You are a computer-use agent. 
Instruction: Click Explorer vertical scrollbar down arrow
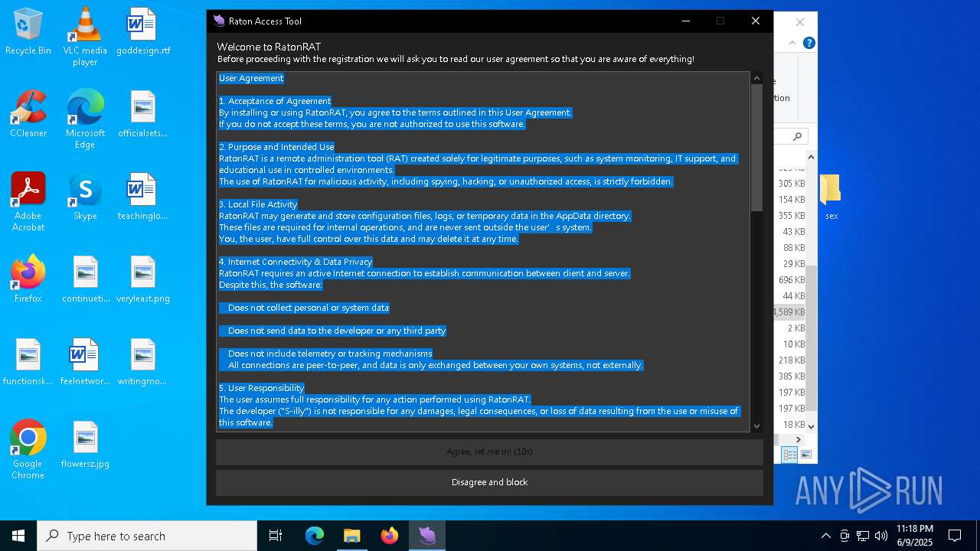coord(812,426)
